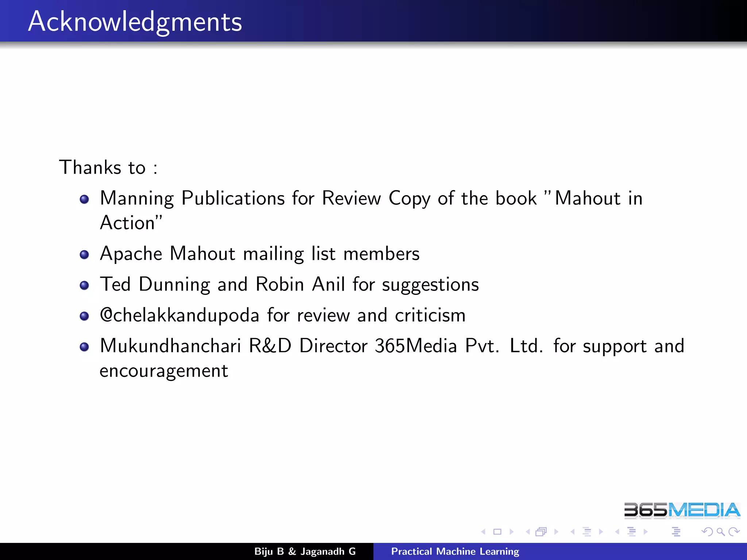
Task: Click the standalone presentation outline icon
Action: pos(676,532)
